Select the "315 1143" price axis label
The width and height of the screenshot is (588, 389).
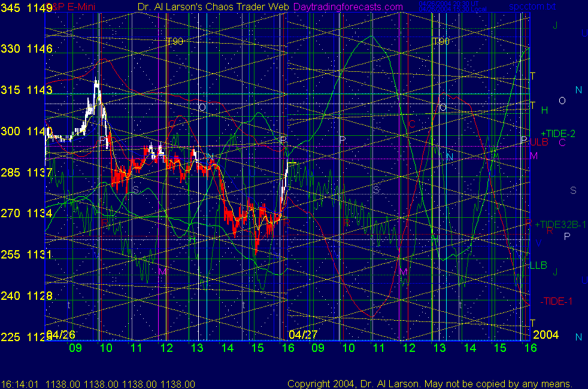click(x=26, y=90)
